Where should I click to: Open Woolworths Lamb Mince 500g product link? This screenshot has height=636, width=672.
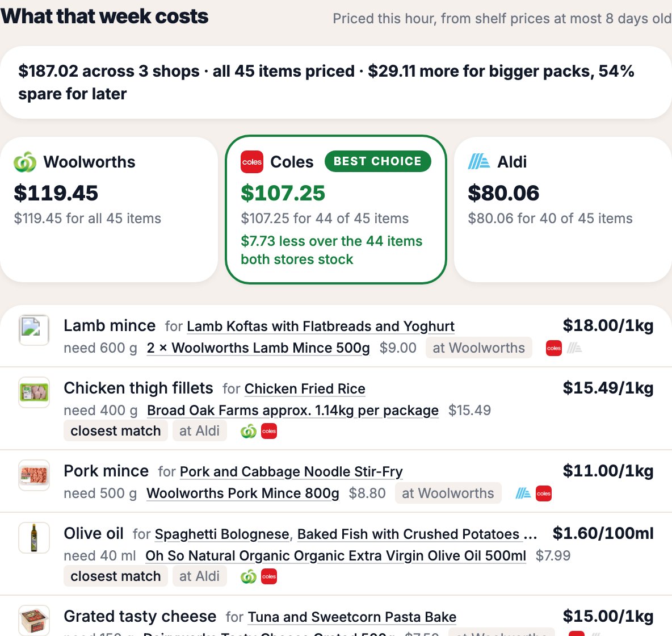tap(258, 348)
